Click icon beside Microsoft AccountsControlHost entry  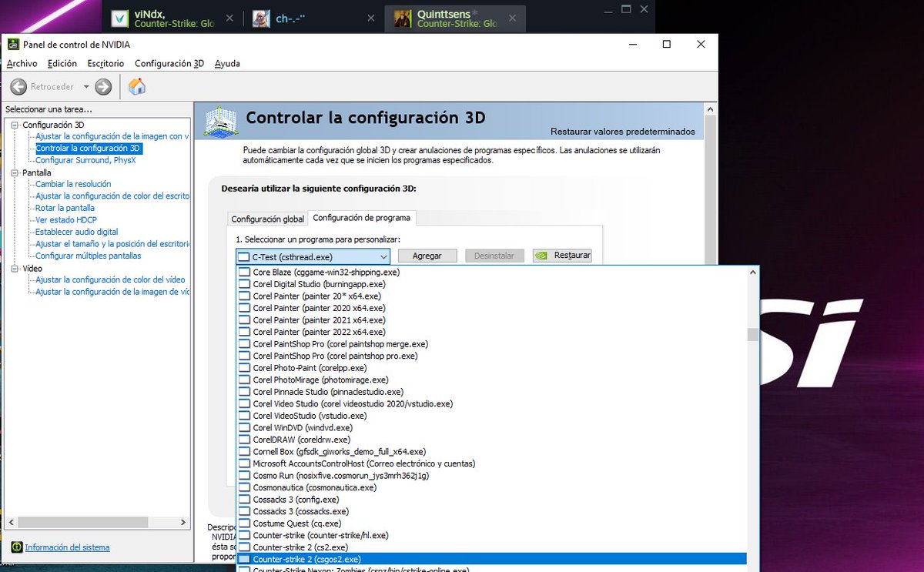click(245, 463)
